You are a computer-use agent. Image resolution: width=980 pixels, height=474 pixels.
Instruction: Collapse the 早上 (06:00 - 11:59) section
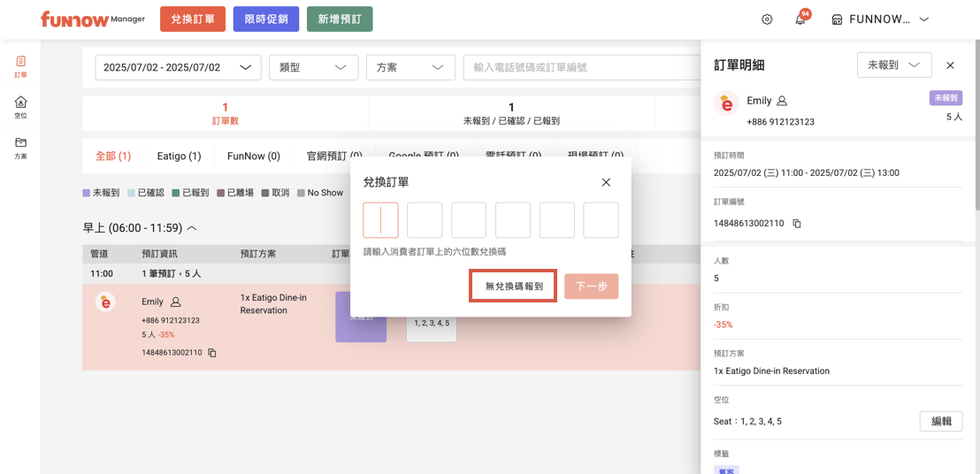click(x=192, y=228)
